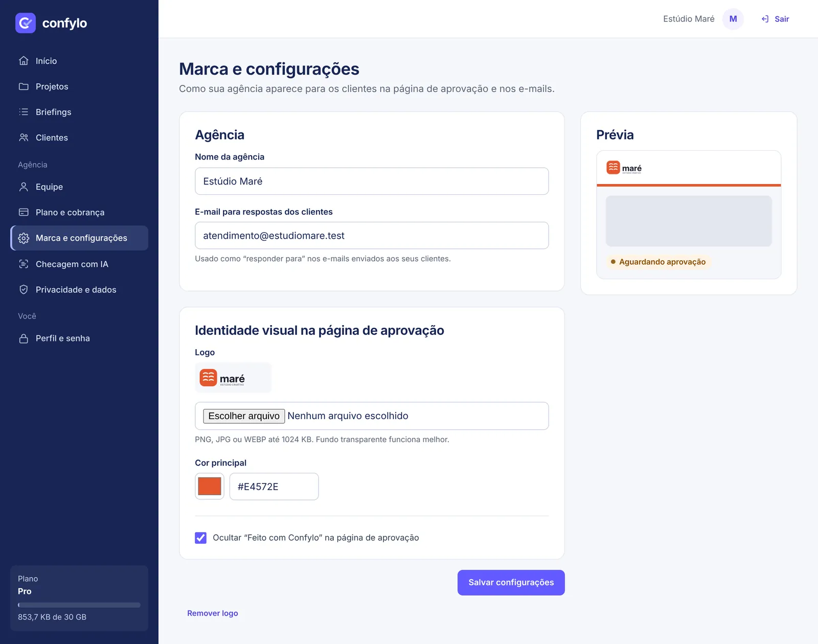
Task: Click the lock icon beside Perfil e senha
Action: (24, 338)
